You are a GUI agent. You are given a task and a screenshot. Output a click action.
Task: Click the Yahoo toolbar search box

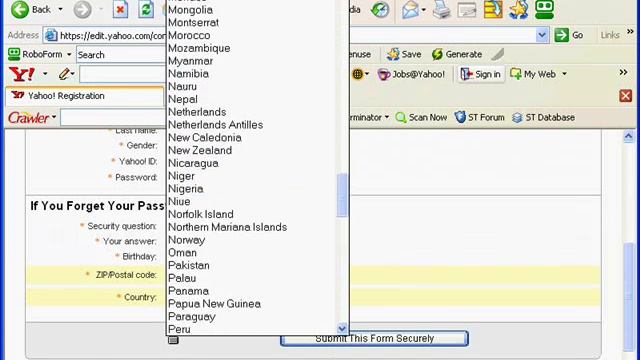pyautogui.click(x=122, y=74)
